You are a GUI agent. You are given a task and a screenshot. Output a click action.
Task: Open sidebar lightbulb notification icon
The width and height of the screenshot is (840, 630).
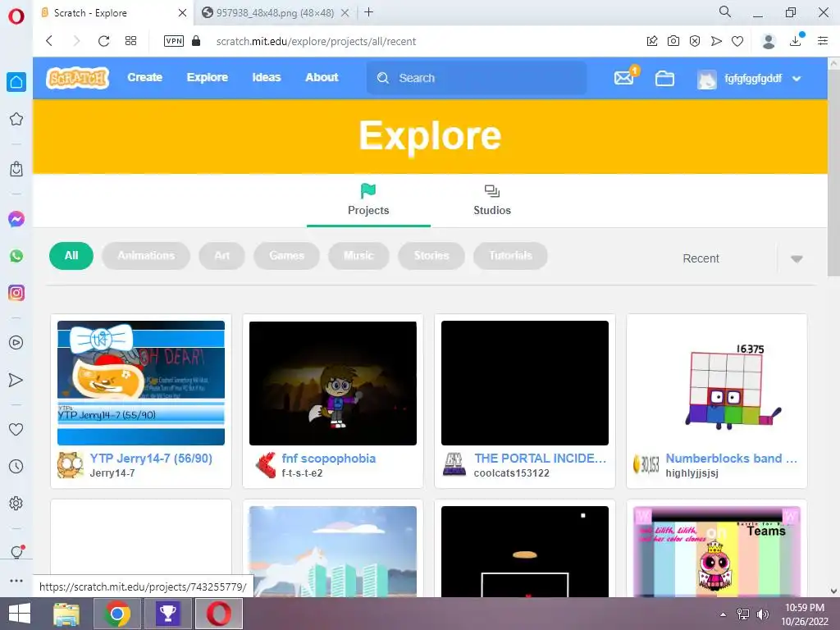(17, 552)
